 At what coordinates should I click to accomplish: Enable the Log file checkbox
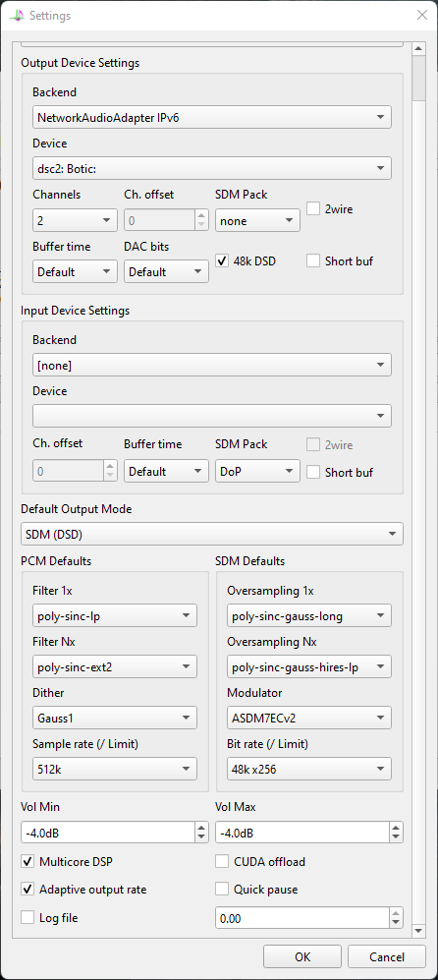27,917
